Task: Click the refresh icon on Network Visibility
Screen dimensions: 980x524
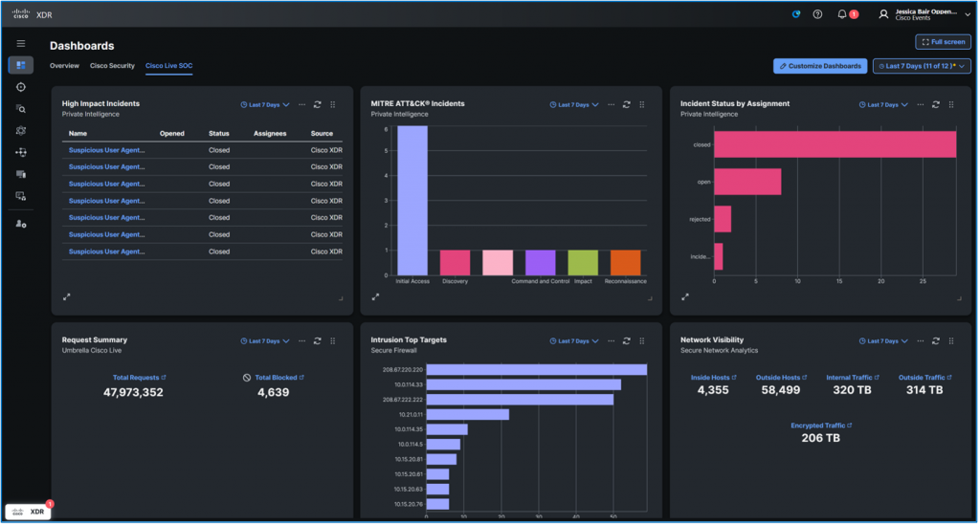Action: (x=935, y=340)
